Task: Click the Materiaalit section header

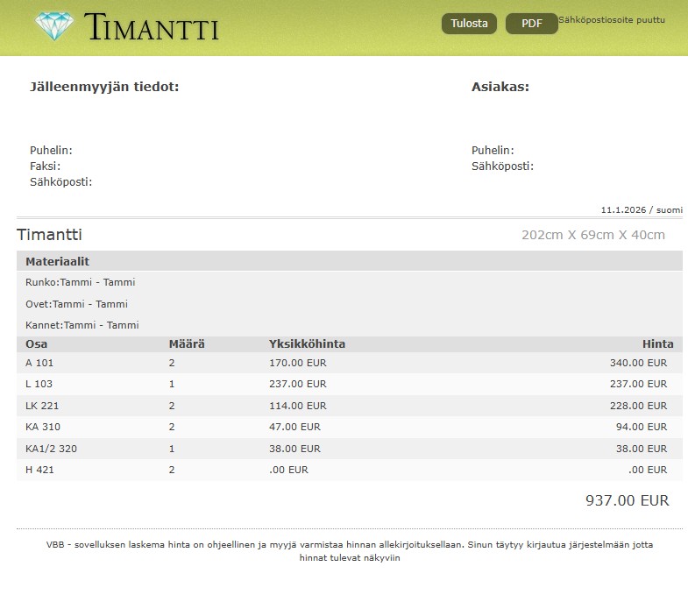Action: 57,261
